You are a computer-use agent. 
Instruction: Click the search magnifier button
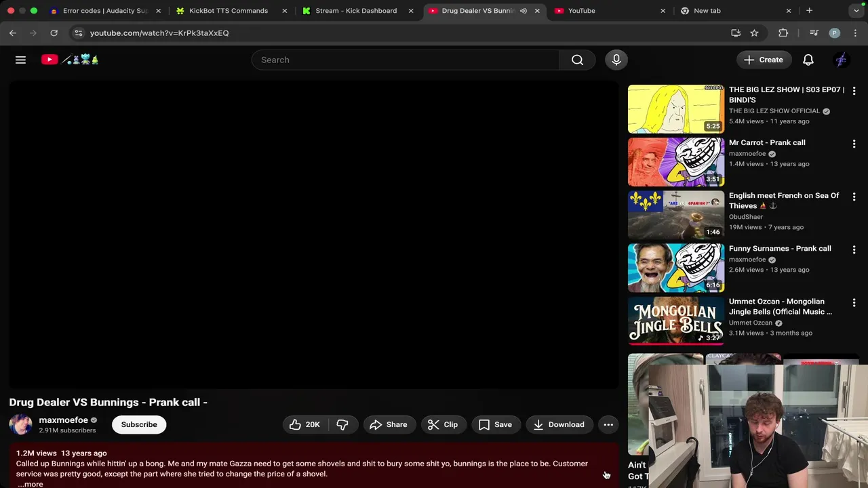coord(577,60)
